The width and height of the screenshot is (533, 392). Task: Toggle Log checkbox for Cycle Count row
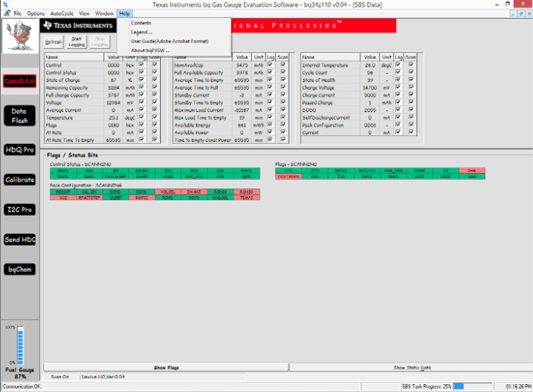(398, 72)
